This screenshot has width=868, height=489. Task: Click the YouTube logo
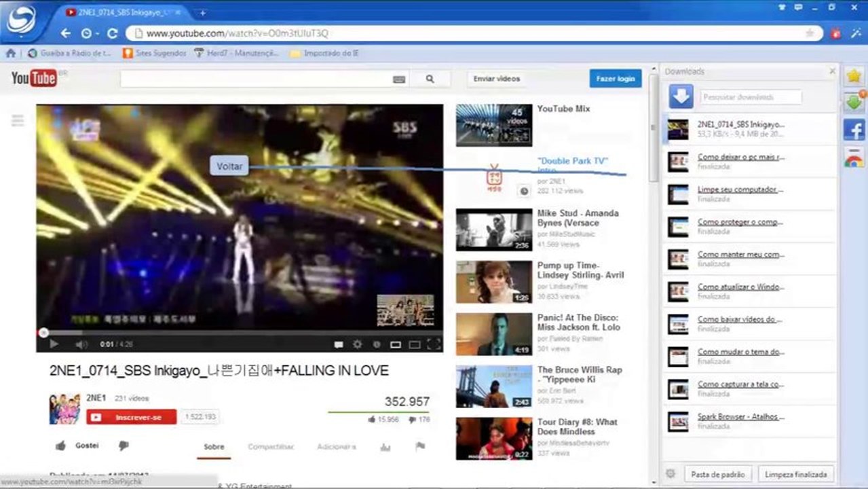point(34,79)
